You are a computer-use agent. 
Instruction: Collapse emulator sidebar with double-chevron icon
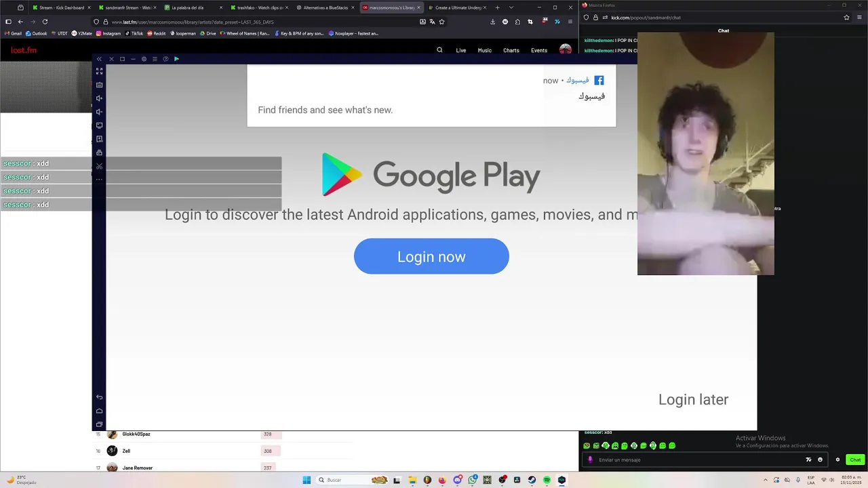(99, 59)
